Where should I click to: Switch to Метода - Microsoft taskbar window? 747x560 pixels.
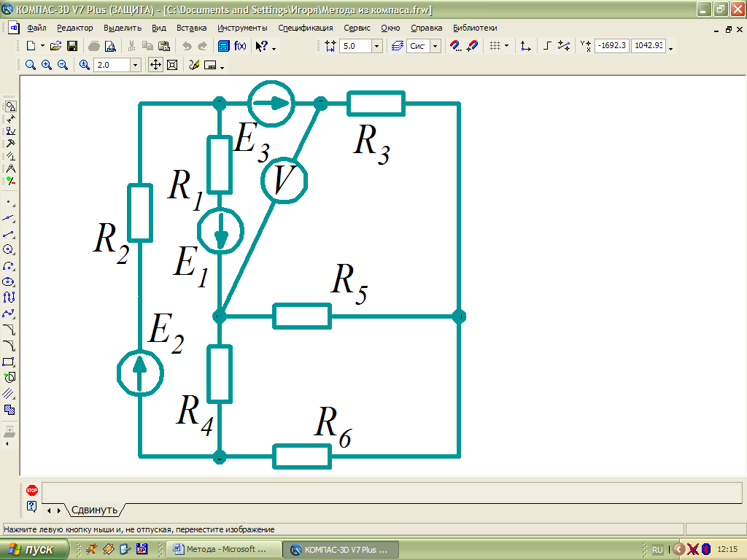click(223, 549)
